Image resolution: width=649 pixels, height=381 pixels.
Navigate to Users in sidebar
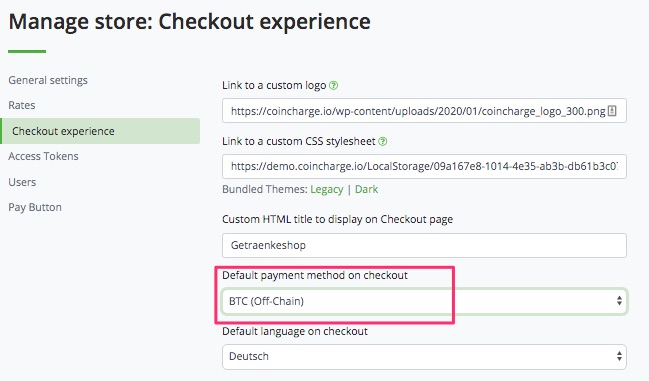(22, 182)
